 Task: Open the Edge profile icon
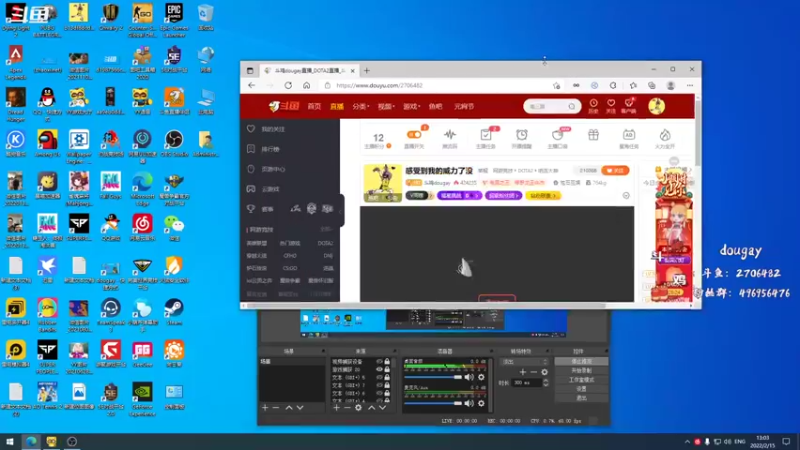coord(670,85)
